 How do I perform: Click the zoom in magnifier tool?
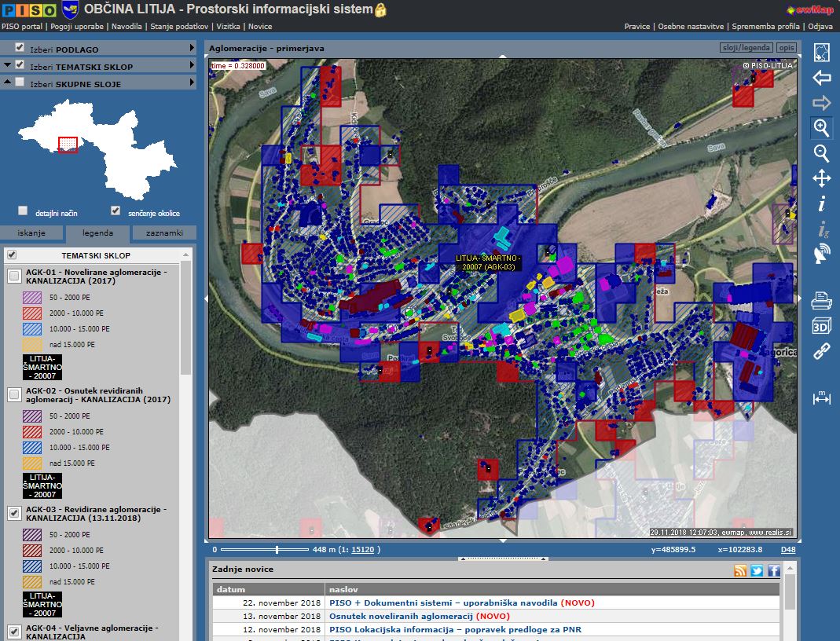tap(821, 128)
